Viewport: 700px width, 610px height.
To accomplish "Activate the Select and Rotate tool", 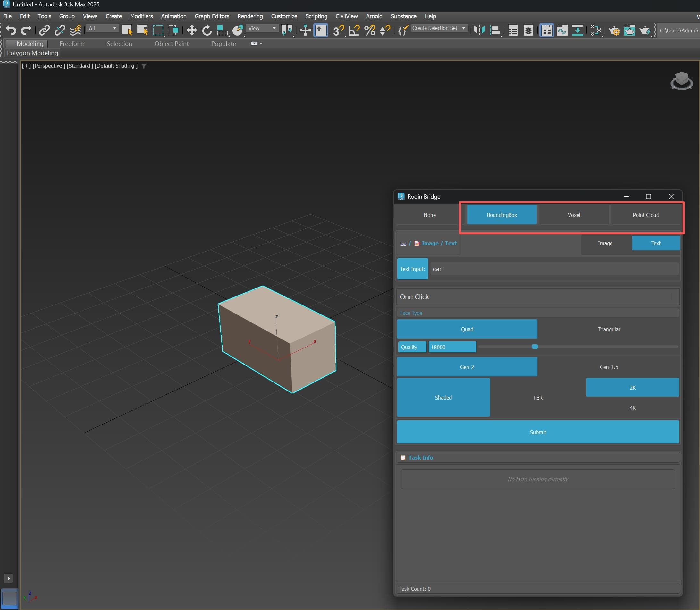I will click(x=207, y=30).
